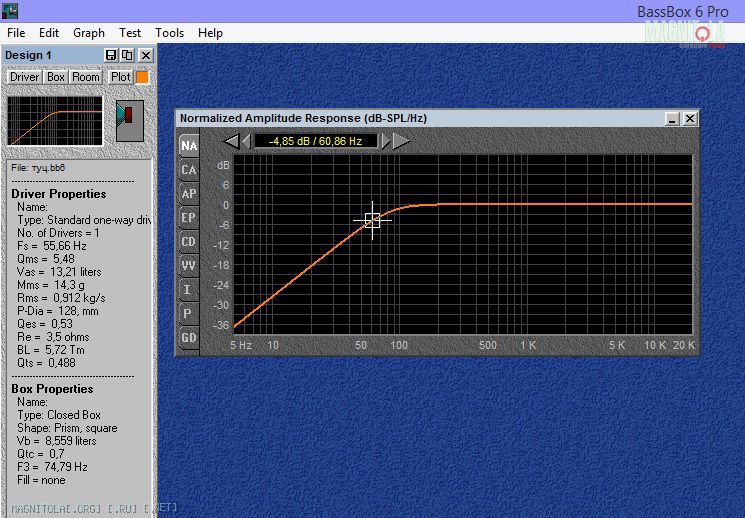745x518 pixels.
Task: Open the AP graph tab
Action: tap(188, 194)
